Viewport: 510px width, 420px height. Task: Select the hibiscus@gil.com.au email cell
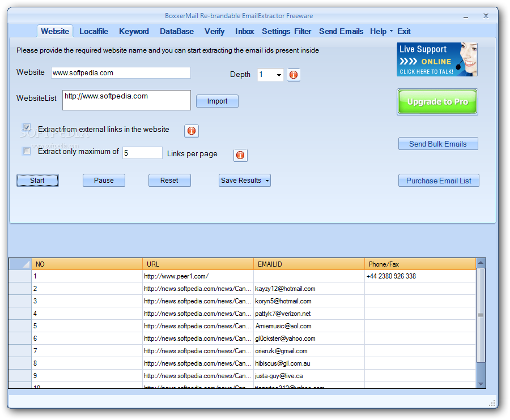tap(309, 363)
